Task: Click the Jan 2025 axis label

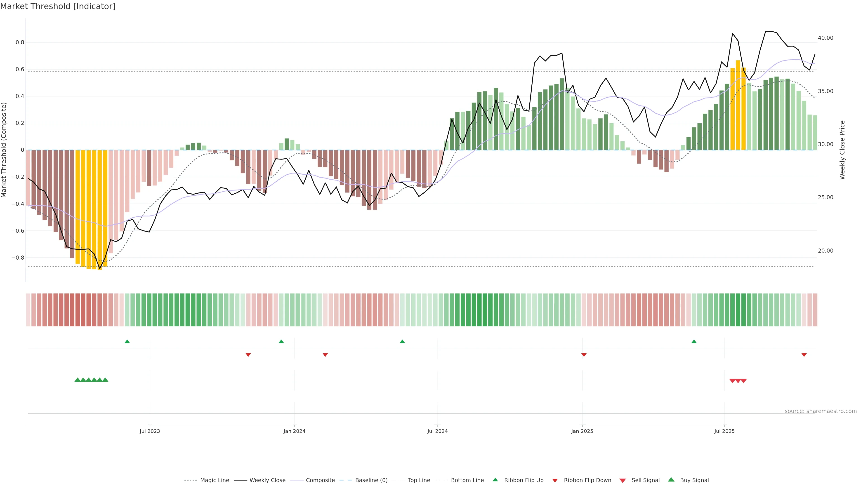Action: click(x=582, y=431)
